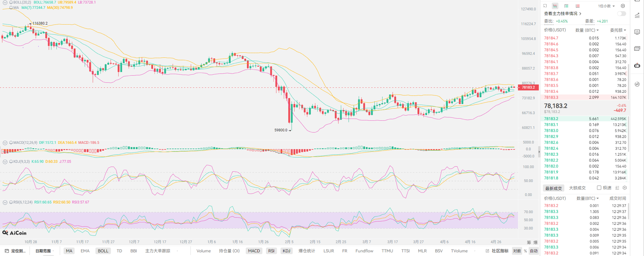Expand more sub-indicators arrow
The width and height of the screenshot is (644, 256).
475,251
